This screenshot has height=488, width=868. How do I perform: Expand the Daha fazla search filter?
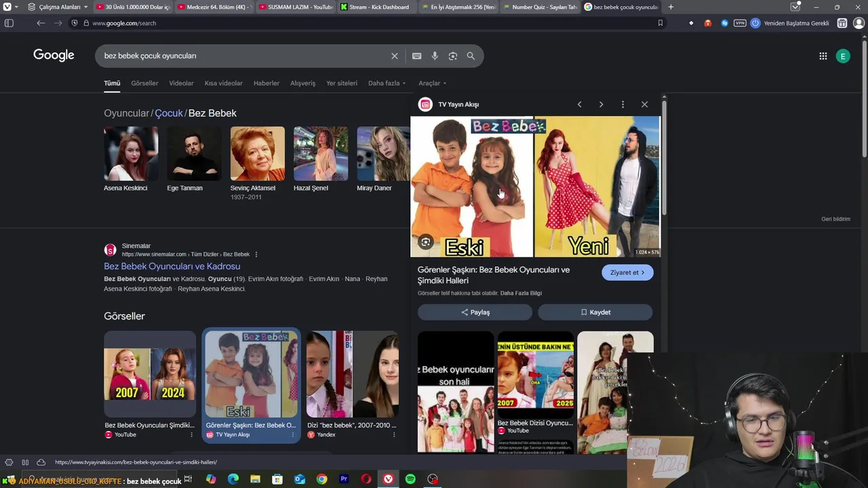coord(387,83)
